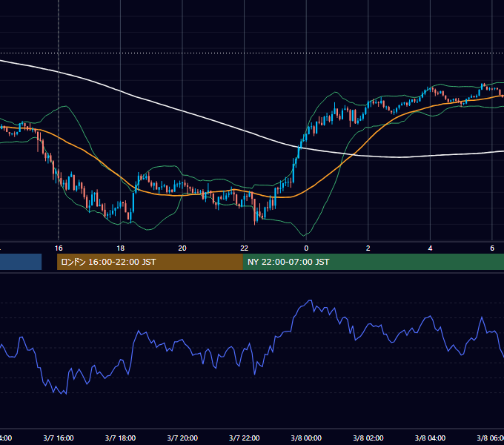Screen dimensions: 504x445
Task: Click the 3/8 00:00 label on oscillator axis
Action: 306,438
